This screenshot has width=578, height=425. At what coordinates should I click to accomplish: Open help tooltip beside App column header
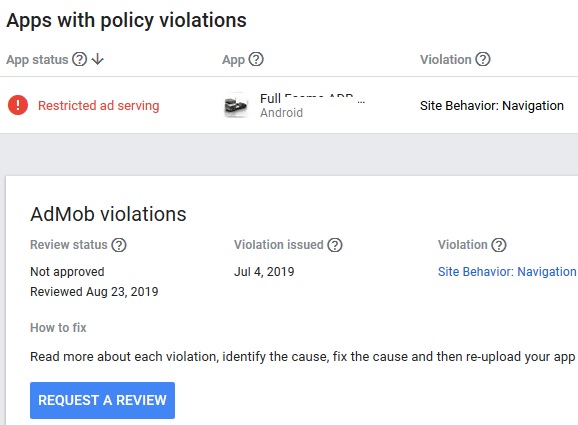[256, 59]
